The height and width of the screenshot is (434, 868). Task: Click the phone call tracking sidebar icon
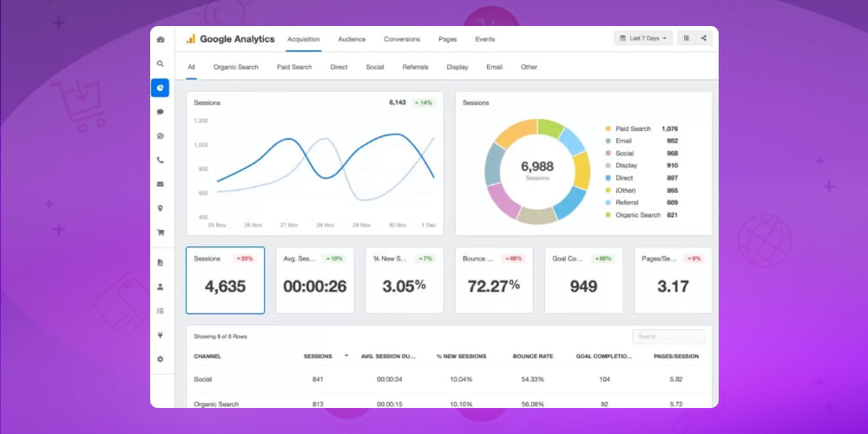click(161, 160)
